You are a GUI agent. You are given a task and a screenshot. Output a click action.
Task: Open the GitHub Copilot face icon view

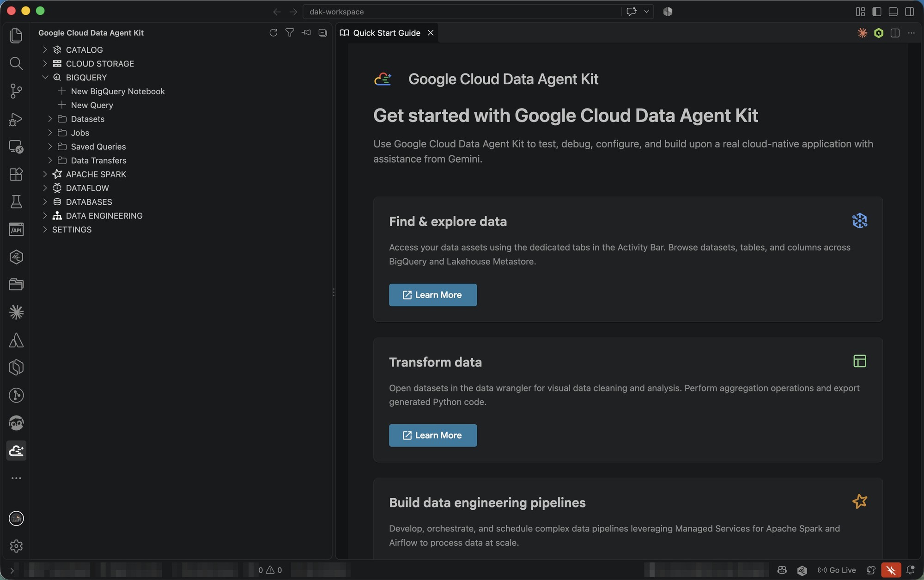(x=16, y=423)
